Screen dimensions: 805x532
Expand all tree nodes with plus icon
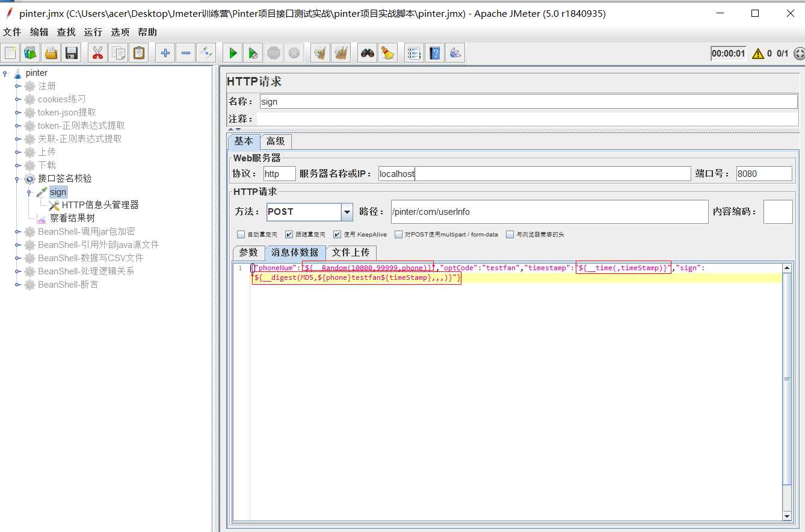click(x=165, y=53)
